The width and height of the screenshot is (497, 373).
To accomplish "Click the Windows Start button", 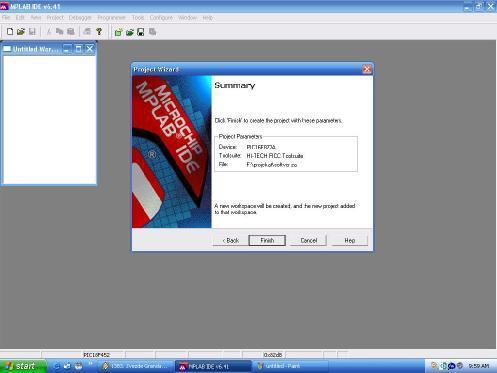I will 23,366.
